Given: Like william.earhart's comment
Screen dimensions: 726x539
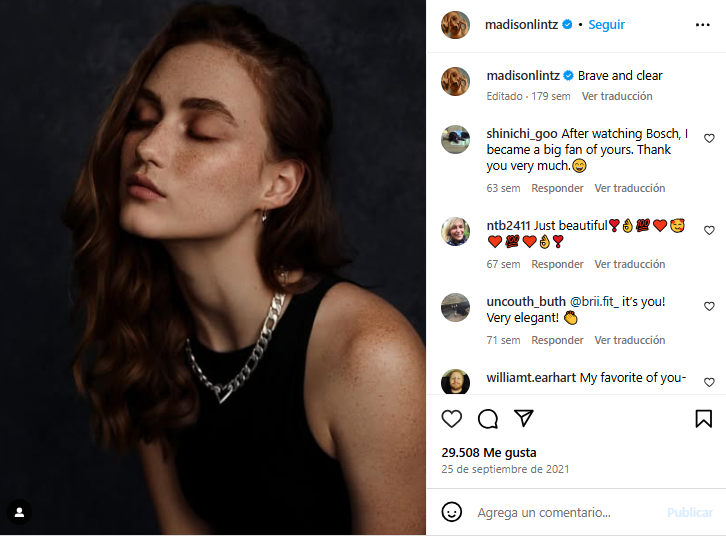Looking at the screenshot, I should (x=709, y=382).
